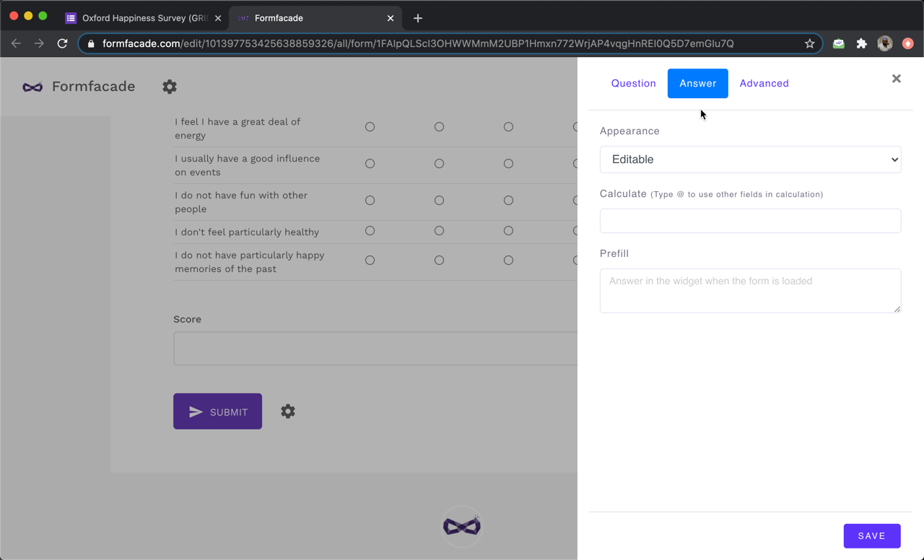Viewport: 924px width, 560px height.
Task: Click the gear icon beside the SUBMIT button
Action: click(287, 411)
